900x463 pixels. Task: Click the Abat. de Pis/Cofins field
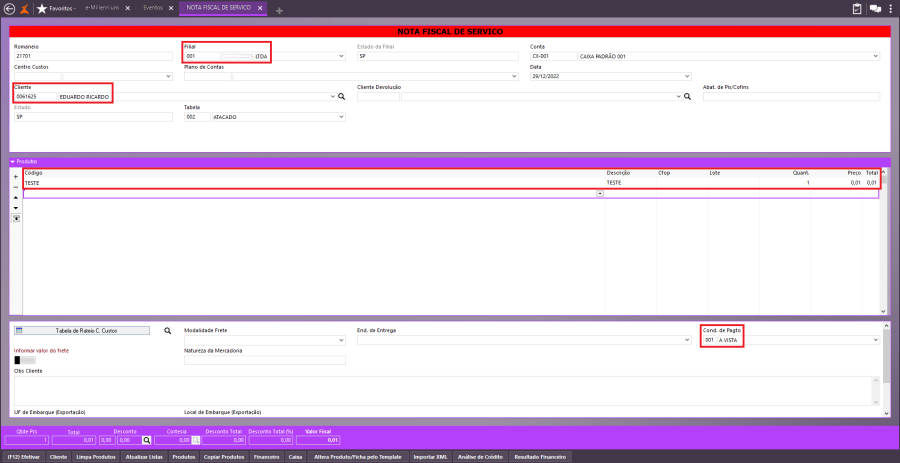click(x=791, y=97)
